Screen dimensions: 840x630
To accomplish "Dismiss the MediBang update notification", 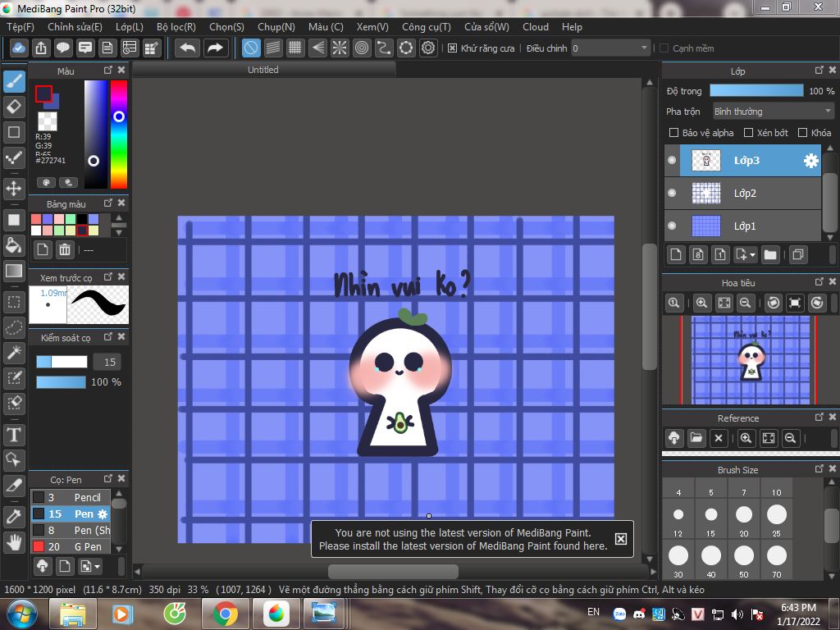I will pos(620,539).
